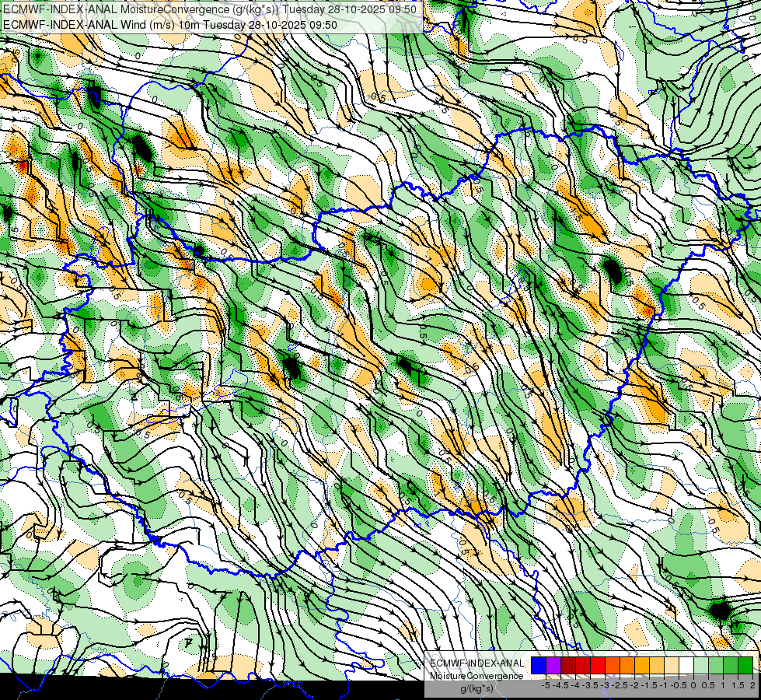Select darkest green swatch between 1.5 and 2
This screenshot has width=761, height=700.
pos(745,665)
